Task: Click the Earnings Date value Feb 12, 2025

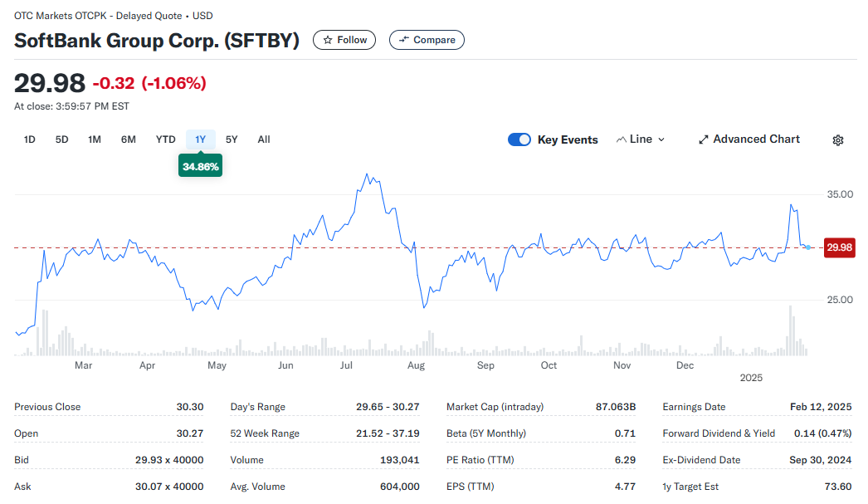Action: (x=821, y=407)
